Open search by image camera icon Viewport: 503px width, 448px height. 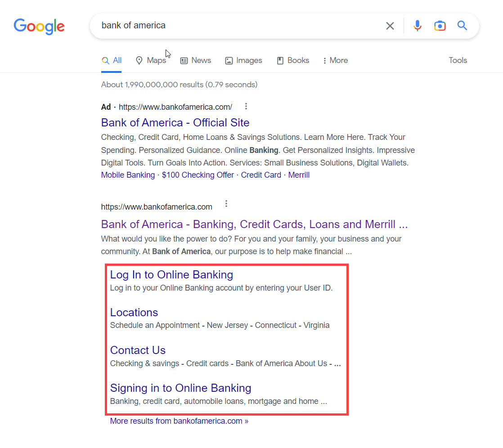(x=440, y=26)
